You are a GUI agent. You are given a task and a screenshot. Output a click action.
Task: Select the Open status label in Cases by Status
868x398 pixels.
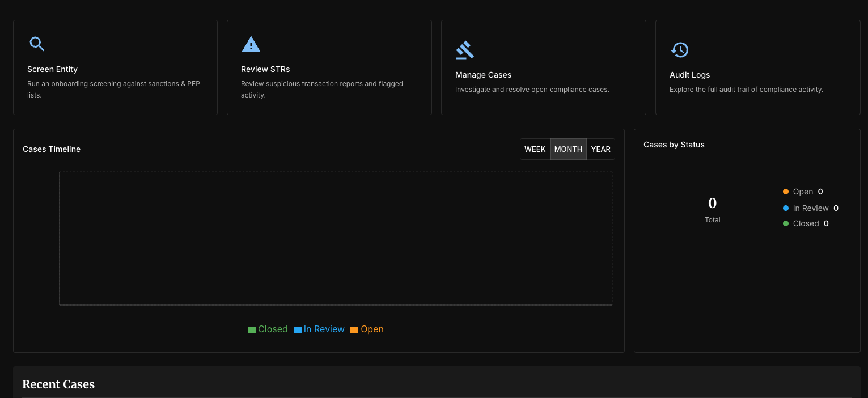803,192
